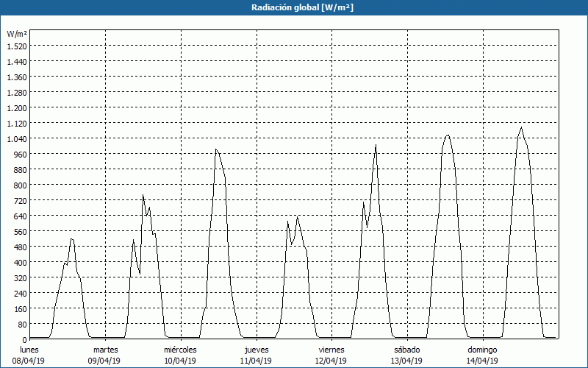Select the 240 y-axis label
Image resolution: width=588 pixels, height=368 pixels.
tap(21, 293)
